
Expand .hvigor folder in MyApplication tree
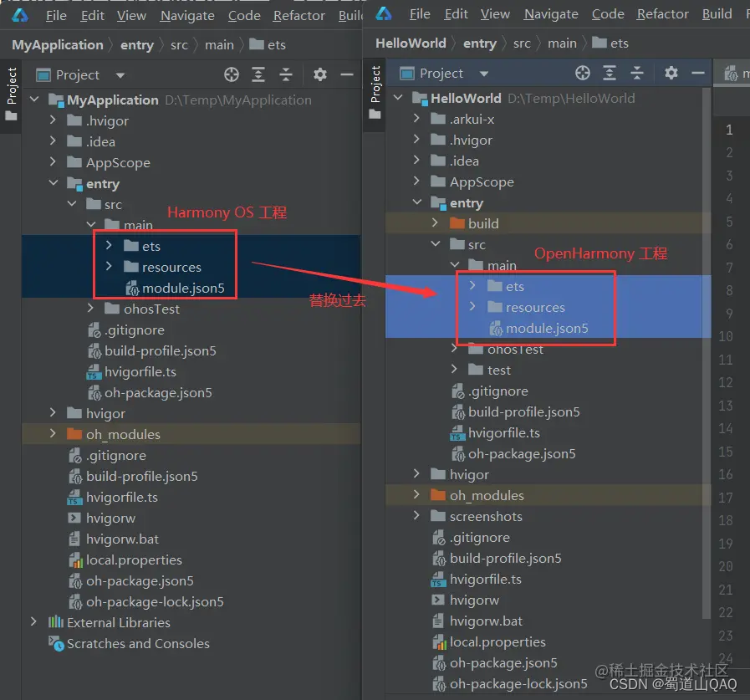coord(53,120)
